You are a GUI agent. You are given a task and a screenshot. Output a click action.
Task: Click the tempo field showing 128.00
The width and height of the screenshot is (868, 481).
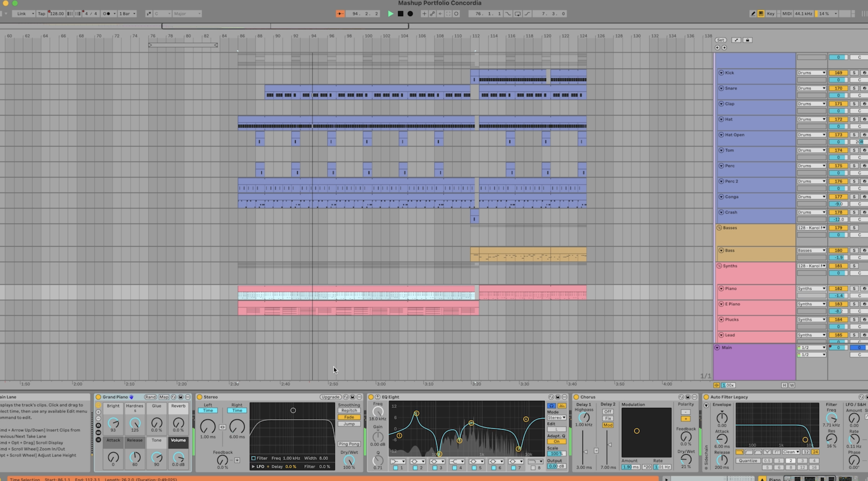[x=56, y=13]
